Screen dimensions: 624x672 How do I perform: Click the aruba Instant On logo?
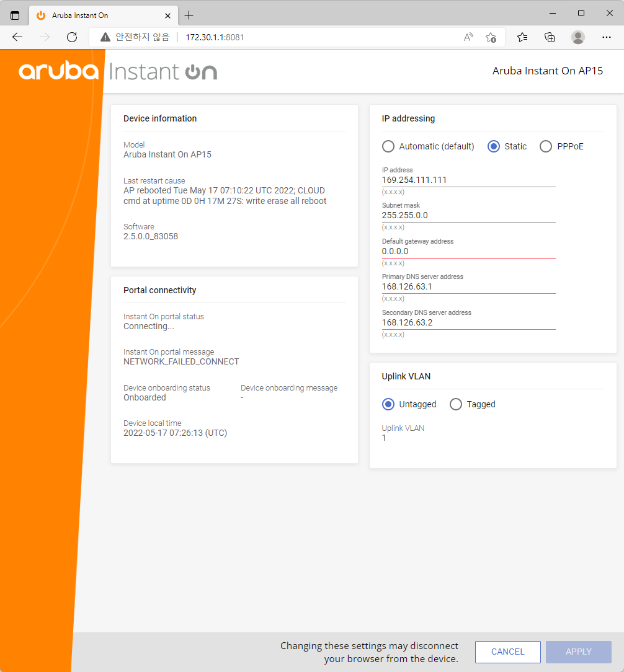tap(117, 71)
